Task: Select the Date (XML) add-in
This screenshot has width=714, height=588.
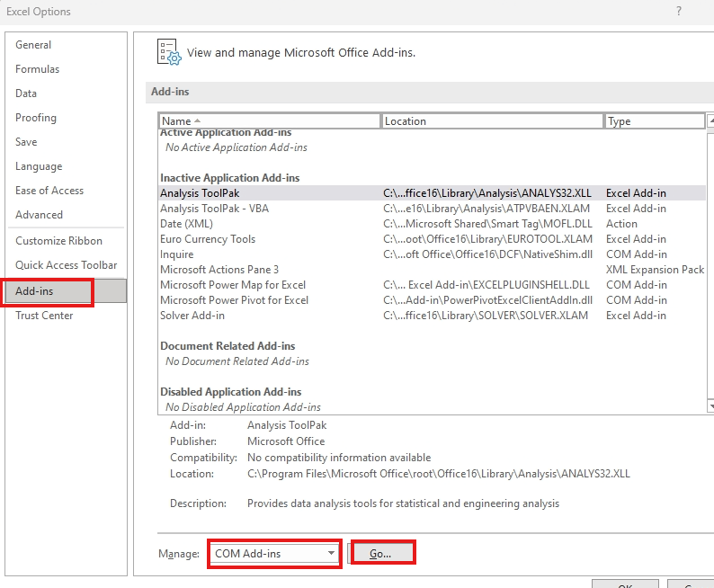Action: pos(432,224)
